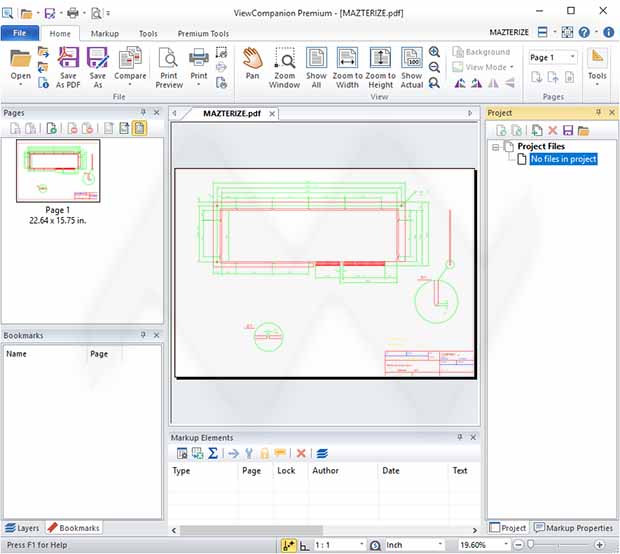Click Show Actual size button

(412, 67)
